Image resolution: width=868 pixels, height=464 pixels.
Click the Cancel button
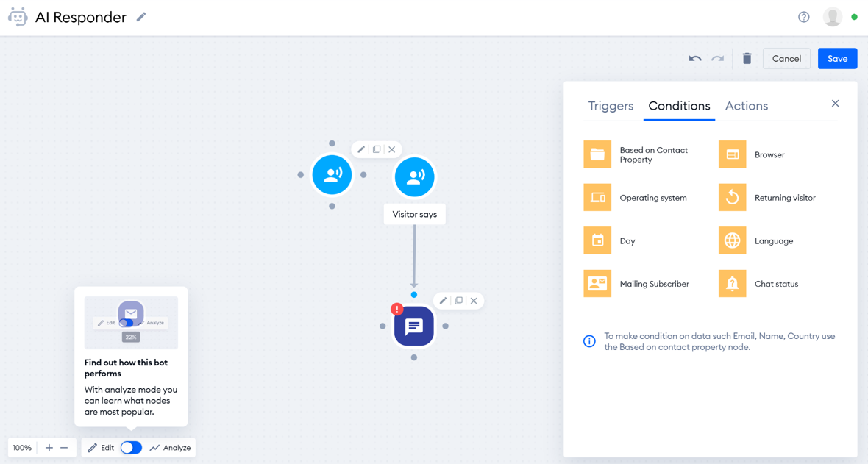tap(786, 59)
